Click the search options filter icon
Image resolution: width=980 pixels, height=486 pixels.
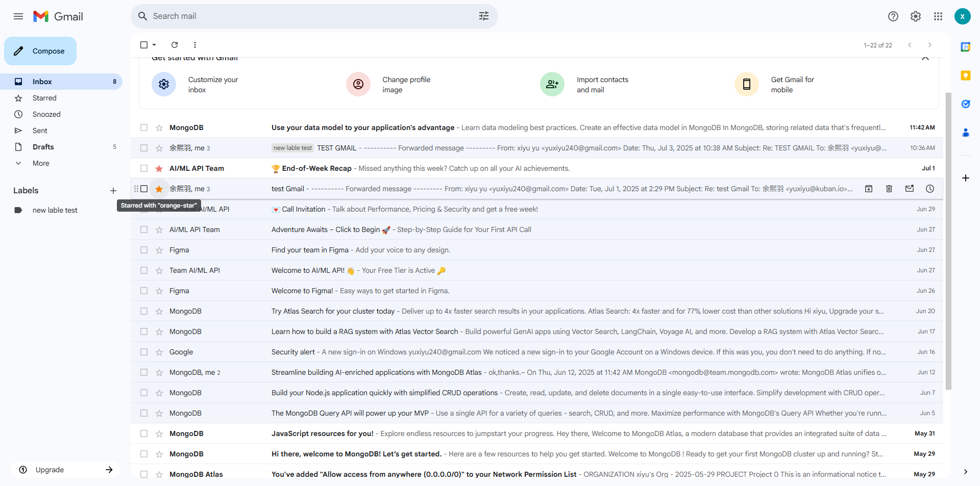point(484,16)
